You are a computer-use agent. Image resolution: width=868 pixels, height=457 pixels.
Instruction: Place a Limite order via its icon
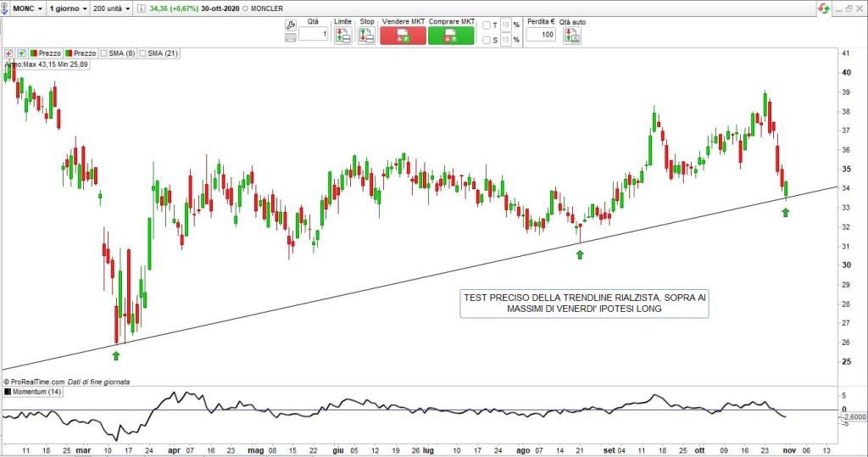click(342, 36)
